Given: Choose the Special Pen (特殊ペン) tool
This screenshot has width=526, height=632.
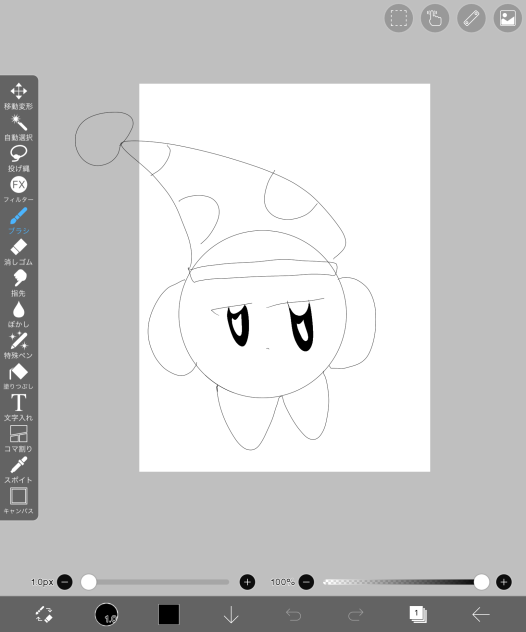Looking at the screenshot, I should pyautogui.click(x=19, y=345).
